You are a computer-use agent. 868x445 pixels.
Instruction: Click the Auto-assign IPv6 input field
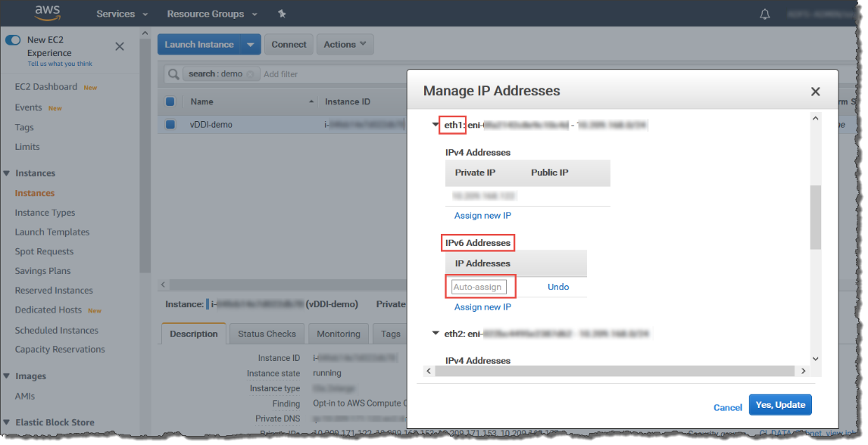[x=479, y=287]
